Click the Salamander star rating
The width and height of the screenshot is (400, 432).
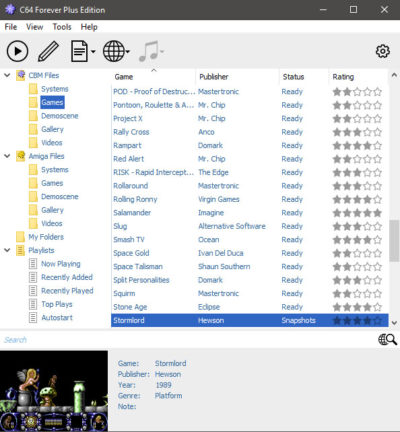[357, 213]
